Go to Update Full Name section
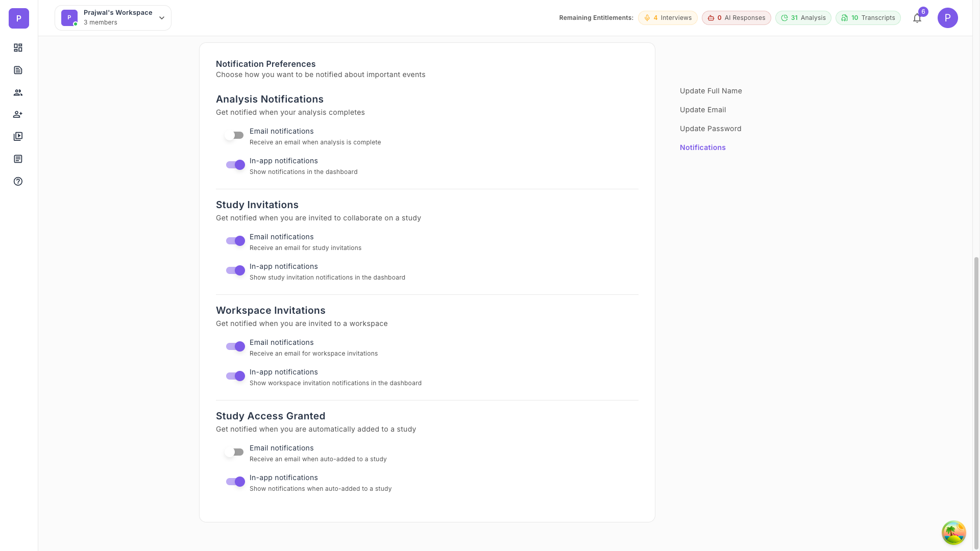The image size is (980, 551). [x=710, y=91]
